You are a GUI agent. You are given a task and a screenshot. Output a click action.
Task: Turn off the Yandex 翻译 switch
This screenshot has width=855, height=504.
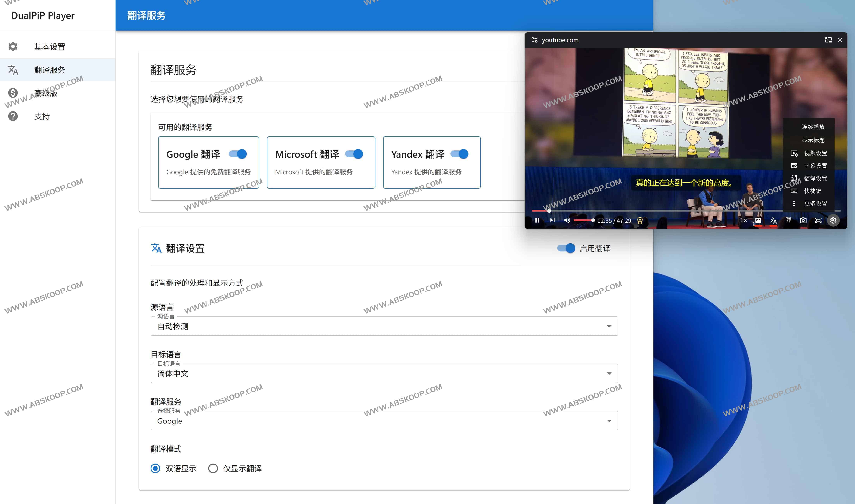[459, 154]
